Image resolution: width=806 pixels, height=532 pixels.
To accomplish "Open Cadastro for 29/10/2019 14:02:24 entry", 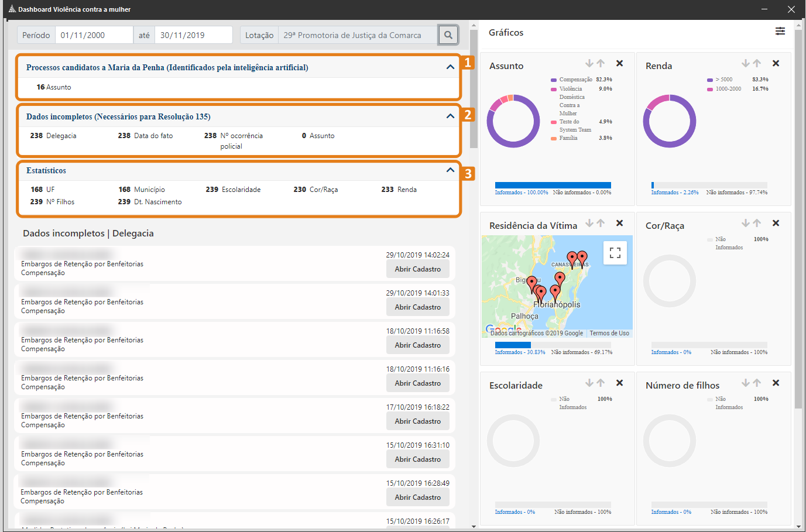I will [418, 269].
